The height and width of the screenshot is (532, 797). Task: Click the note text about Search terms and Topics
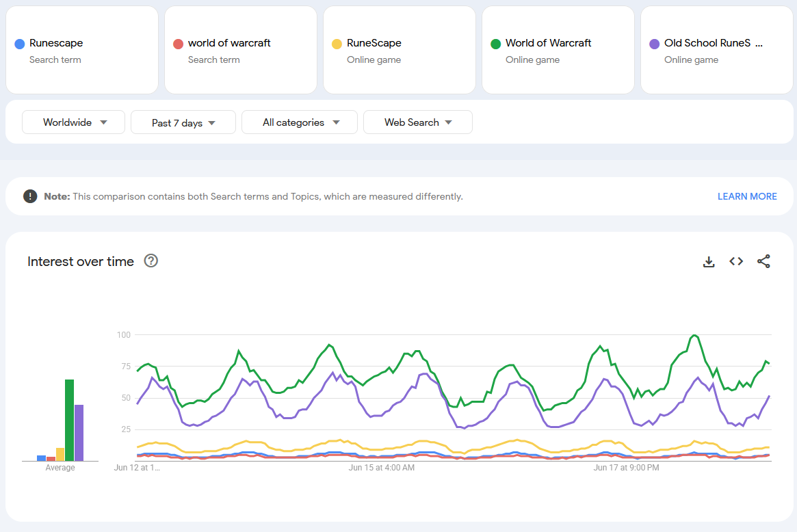pyautogui.click(x=253, y=196)
